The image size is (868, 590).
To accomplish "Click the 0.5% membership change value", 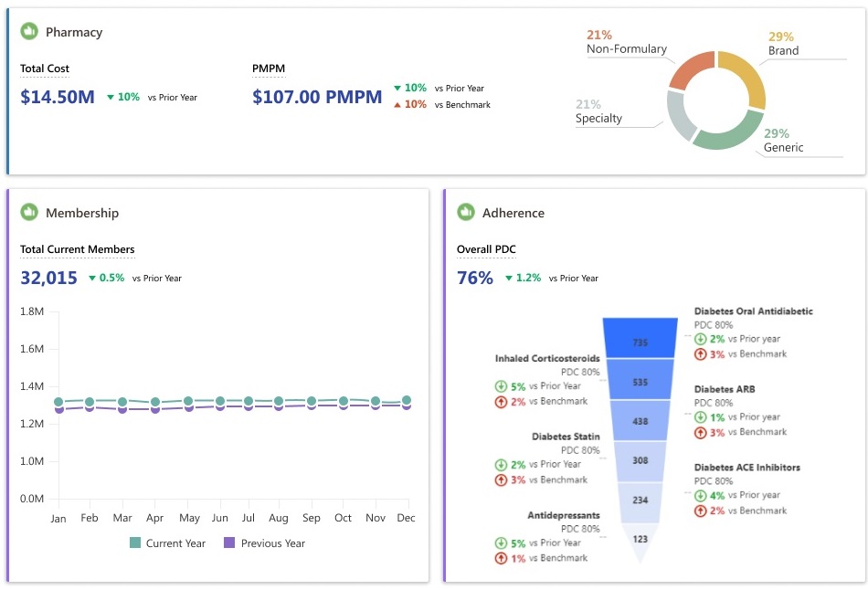I will tap(111, 278).
